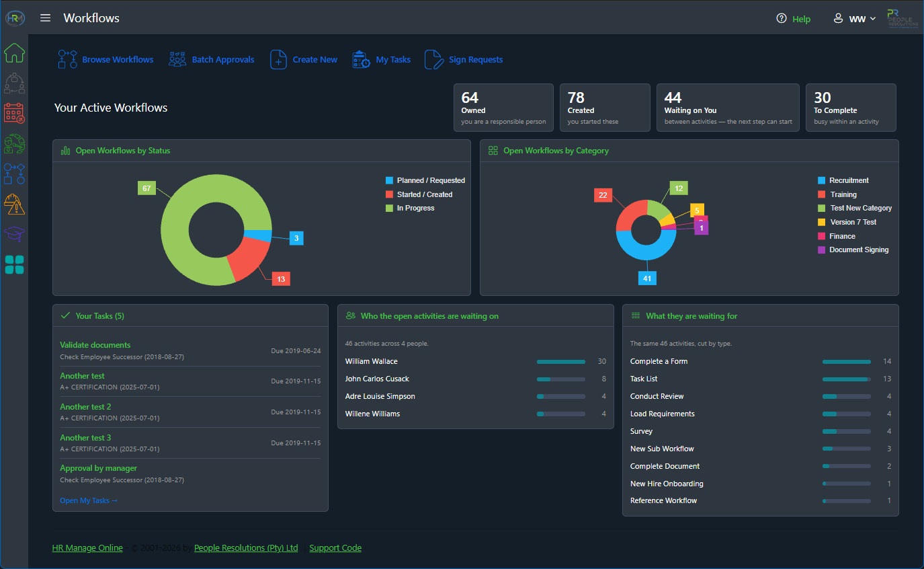Click the green performance gauge sidebar icon

click(15, 144)
